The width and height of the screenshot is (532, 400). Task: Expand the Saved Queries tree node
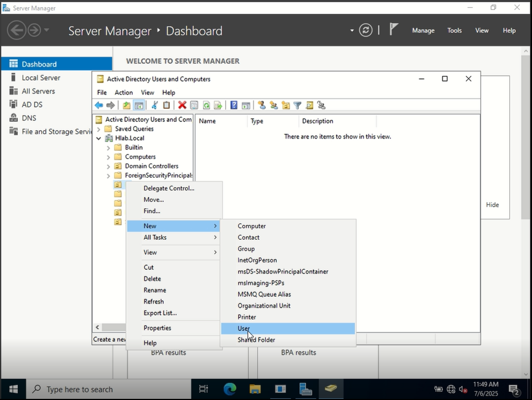pos(99,129)
